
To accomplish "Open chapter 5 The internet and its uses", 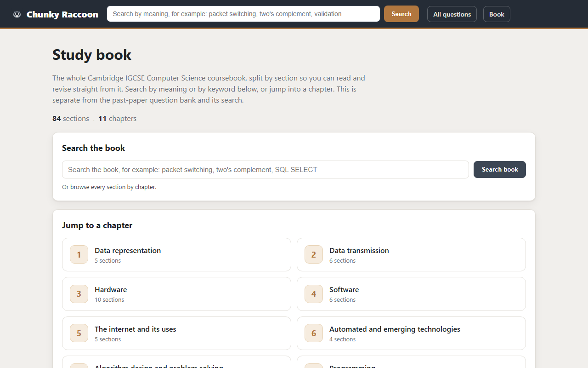I will pos(176,333).
